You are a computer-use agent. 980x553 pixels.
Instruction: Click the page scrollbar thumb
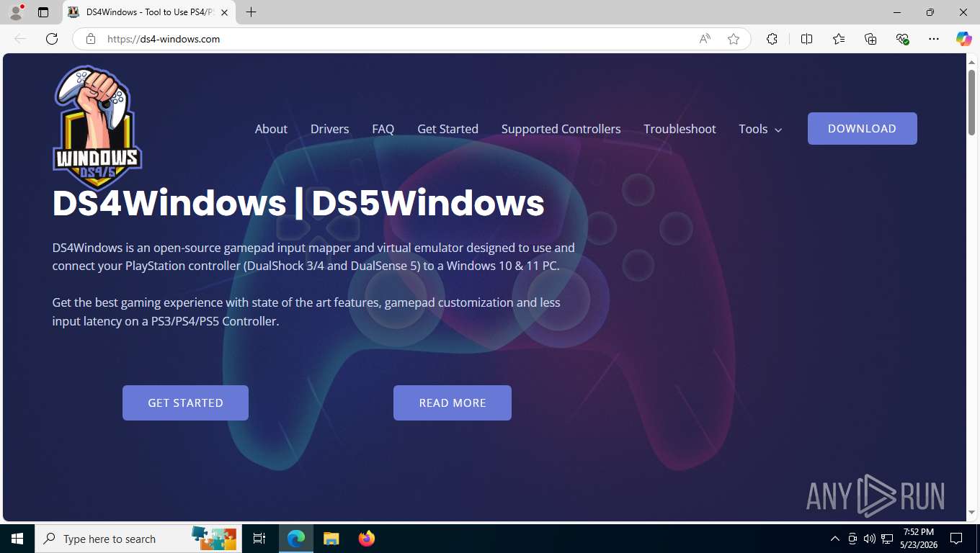tap(971, 102)
